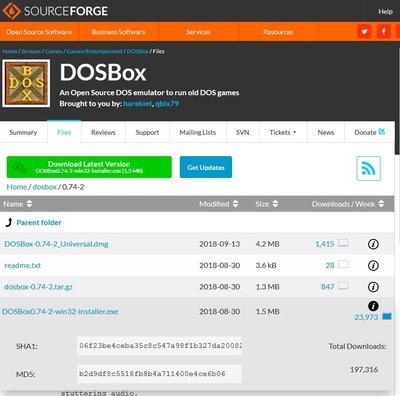
Task: Click Help in the top bar
Action: [385, 12]
